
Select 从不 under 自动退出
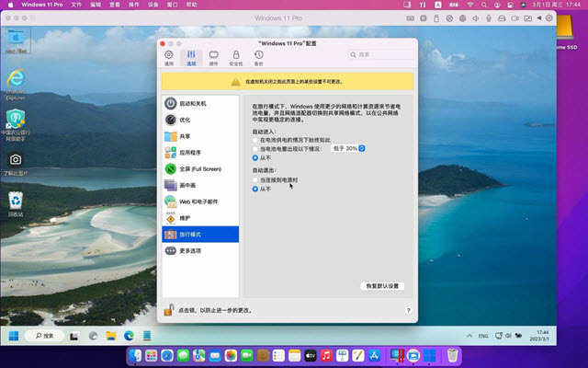point(255,189)
